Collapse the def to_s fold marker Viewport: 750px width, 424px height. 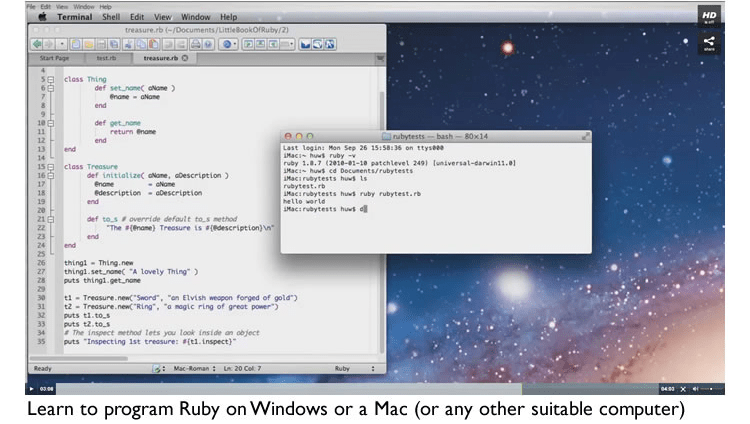click(x=51, y=219)
